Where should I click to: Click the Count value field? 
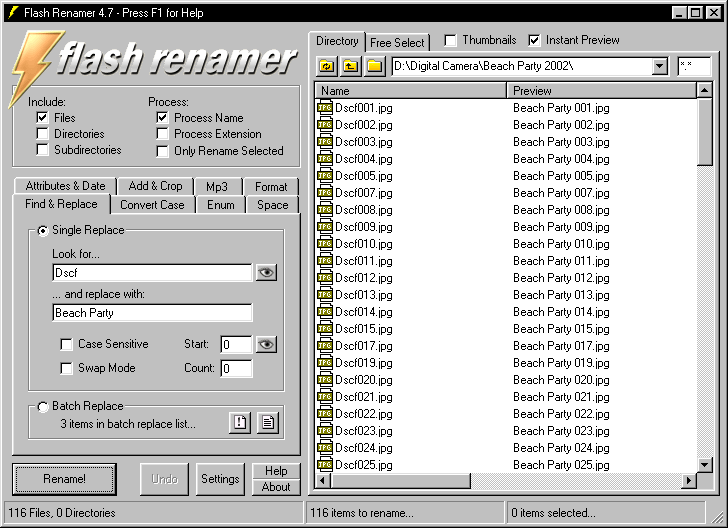pyautogui.click(x=236, y=368)
